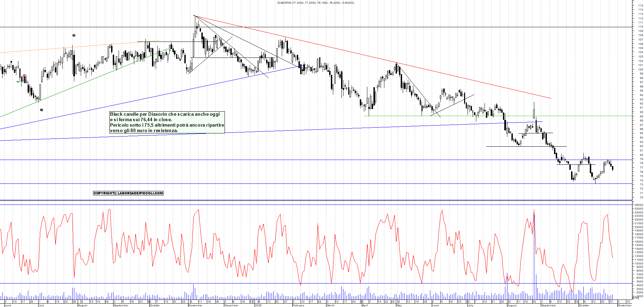Click the 26000 value on the volume axis

coord(639,205)
